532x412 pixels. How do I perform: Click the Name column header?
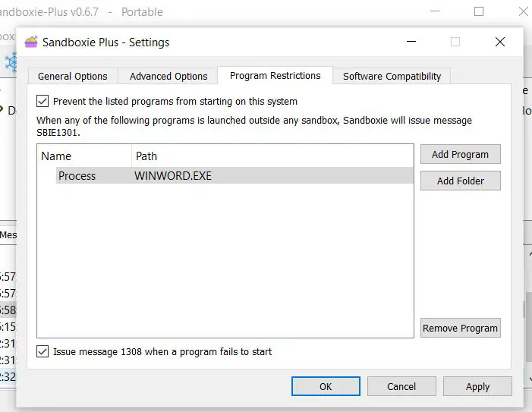pos(84,156)
